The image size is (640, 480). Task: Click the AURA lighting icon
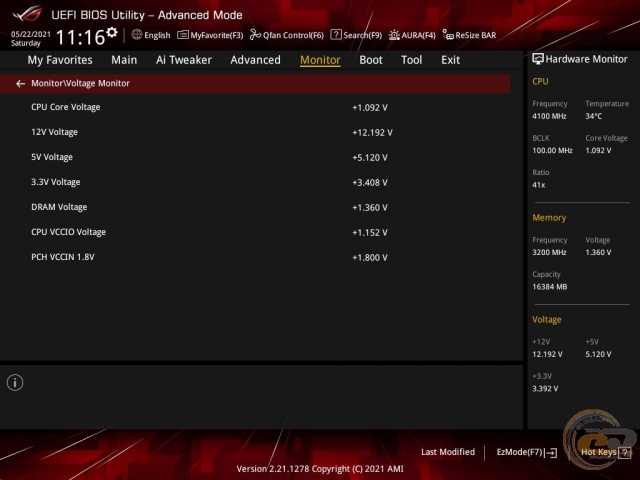coord(394,35)
